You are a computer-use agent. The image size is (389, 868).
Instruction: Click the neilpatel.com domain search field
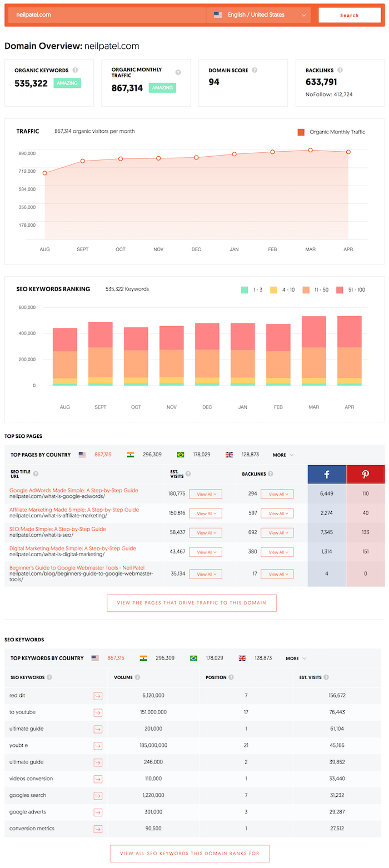pyautogui.click(x=107, y=15)
